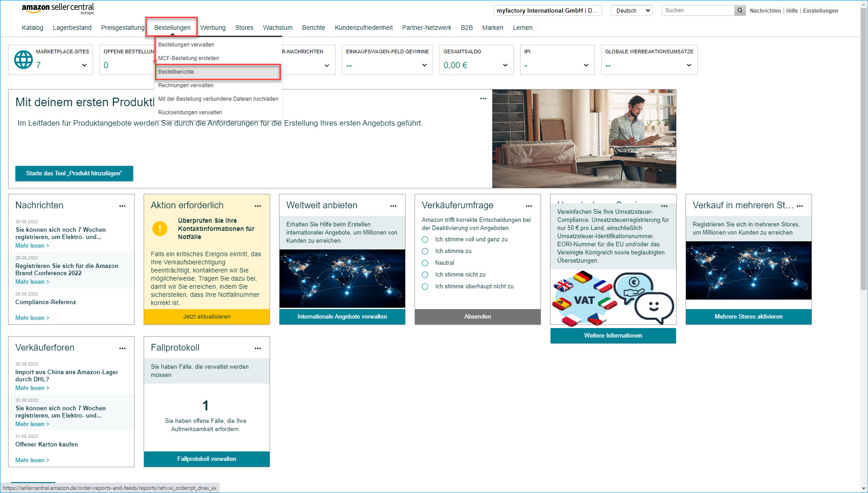Image resolution: width=868 pixels, height=493 pixels.
Task: Click the world map image in Weltweit anbieten
Action: (342, 279)
